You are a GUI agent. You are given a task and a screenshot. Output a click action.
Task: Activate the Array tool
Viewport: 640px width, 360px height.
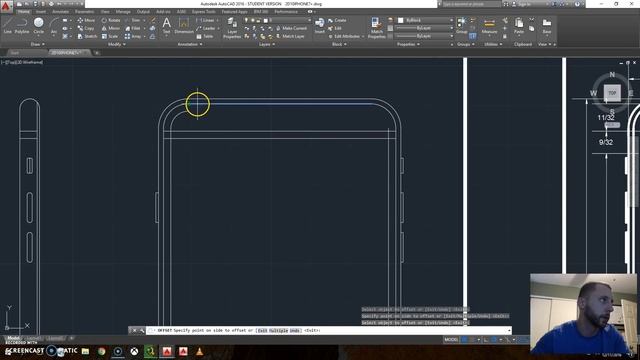133,36
